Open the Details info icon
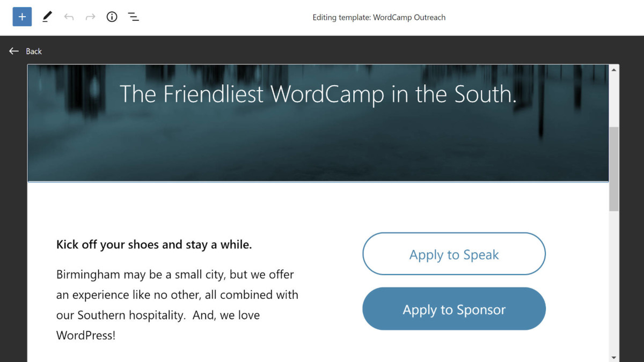The width and height of the screenshot is (644, 362). 112,17
